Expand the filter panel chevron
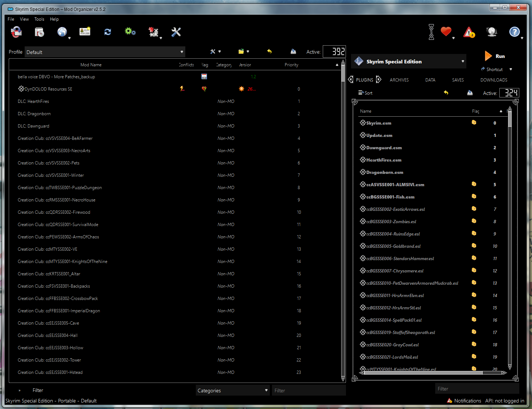Viewport: 532px width, 409px height. click(x=19, y=391)
